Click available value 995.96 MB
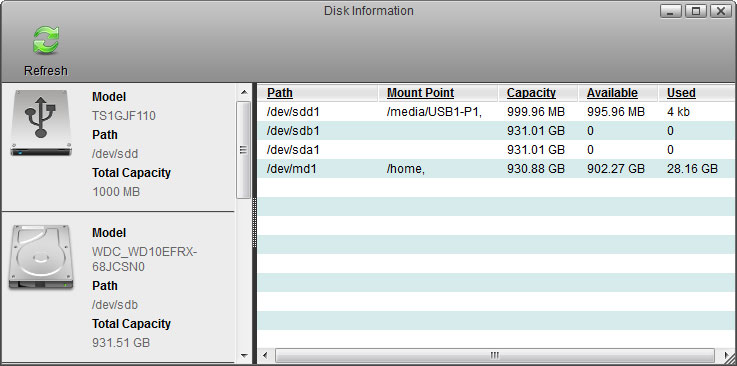This screenshot has width=737, height=366. [616, 112]
